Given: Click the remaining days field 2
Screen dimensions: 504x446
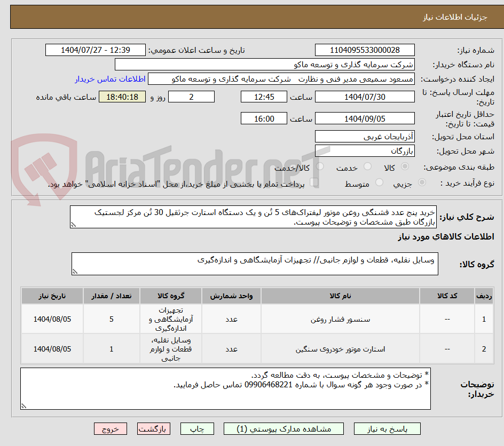Looking at the screenshot, I should coord(191,97).
